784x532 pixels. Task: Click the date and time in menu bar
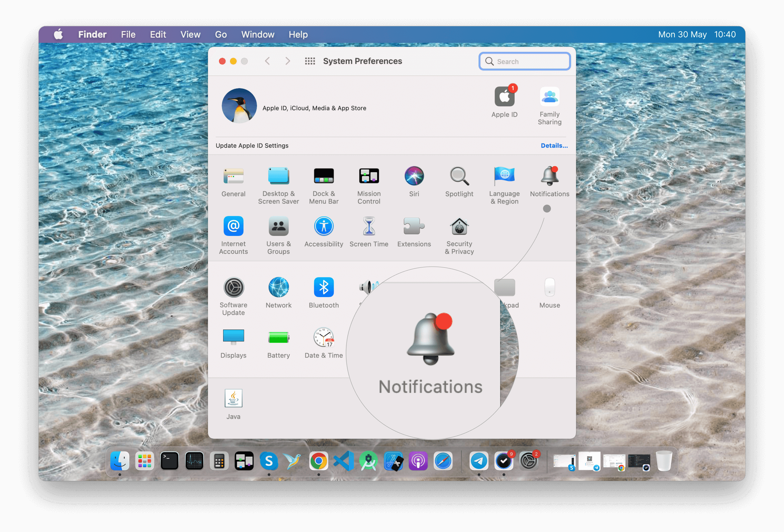[697, 35]
